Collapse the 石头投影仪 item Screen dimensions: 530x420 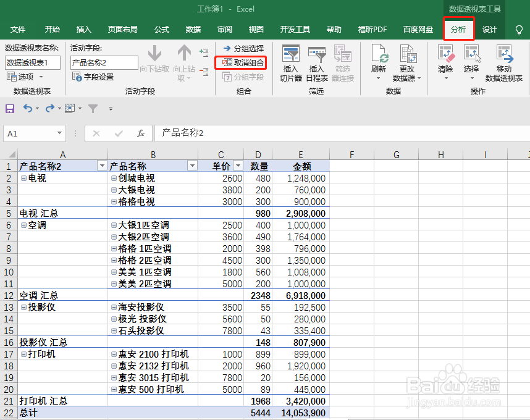coord(114,331)
